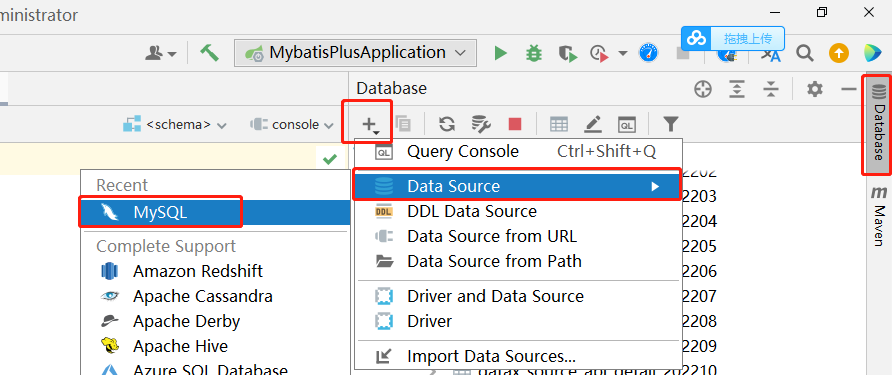
Task: Click the plus New button in Database toolbar
Action: coord(369,124)
